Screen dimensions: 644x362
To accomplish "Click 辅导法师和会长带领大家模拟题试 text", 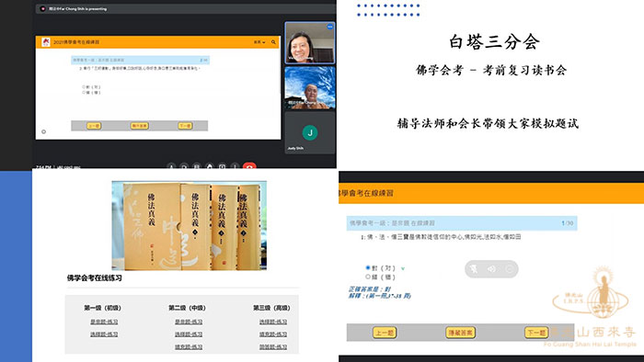I will point(488,123).
